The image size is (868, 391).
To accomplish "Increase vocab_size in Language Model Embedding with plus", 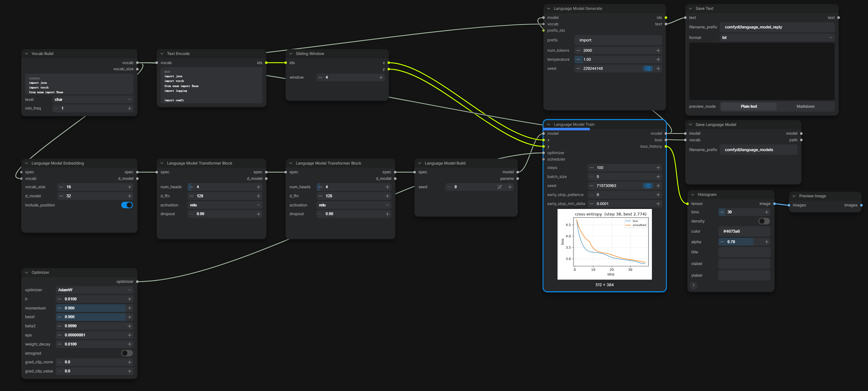I will pyautogui.click(x=129, y=187).
